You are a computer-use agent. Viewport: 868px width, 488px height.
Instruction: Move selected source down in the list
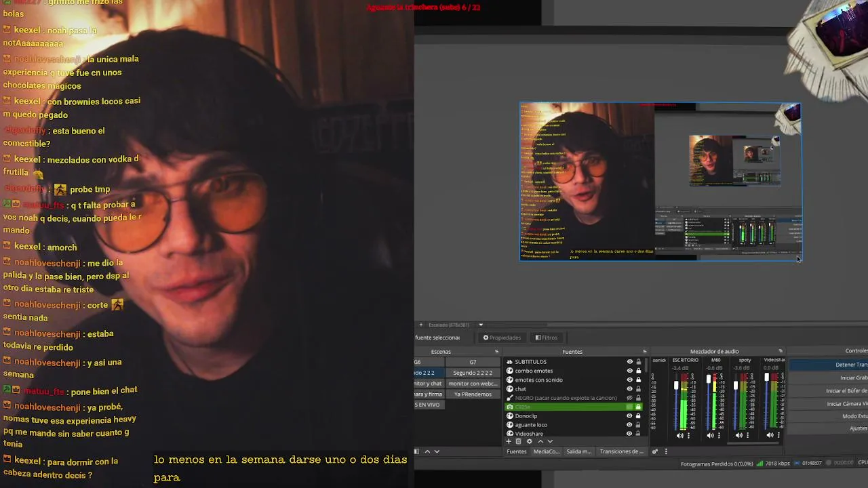tap(550, 442)
